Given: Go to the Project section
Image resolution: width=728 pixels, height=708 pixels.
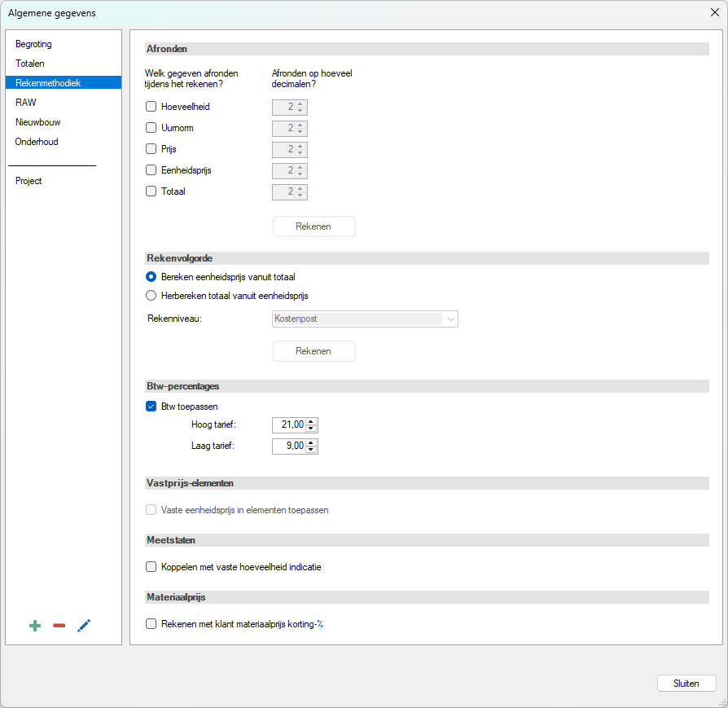Looking at the screenshot, I should tap(29, 181).
